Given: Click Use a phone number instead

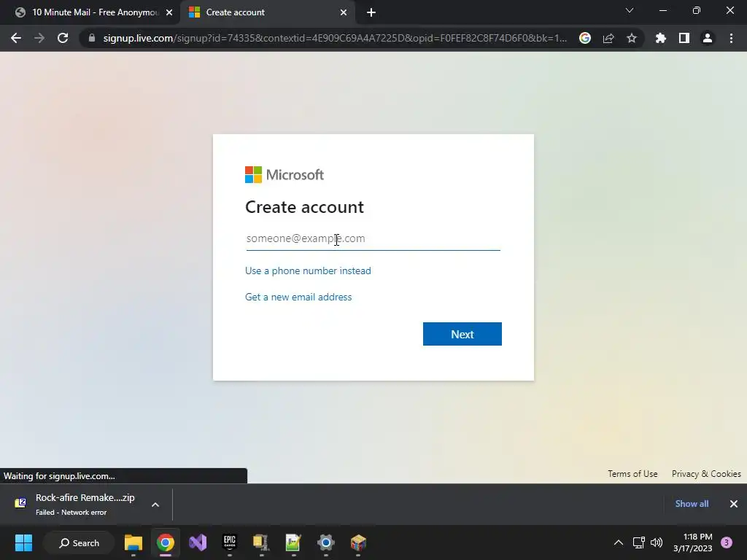Looking at the screenshot, I should click(308, 271).
